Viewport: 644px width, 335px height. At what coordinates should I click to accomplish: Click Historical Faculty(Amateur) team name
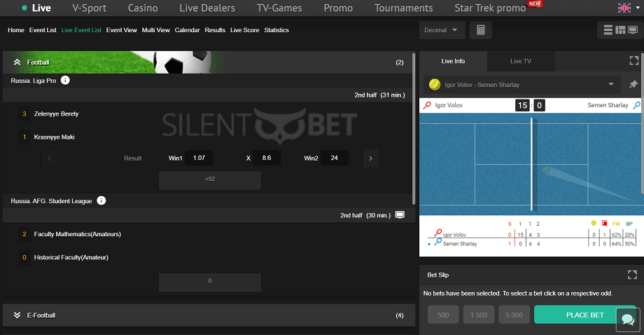tap(71, 257)
